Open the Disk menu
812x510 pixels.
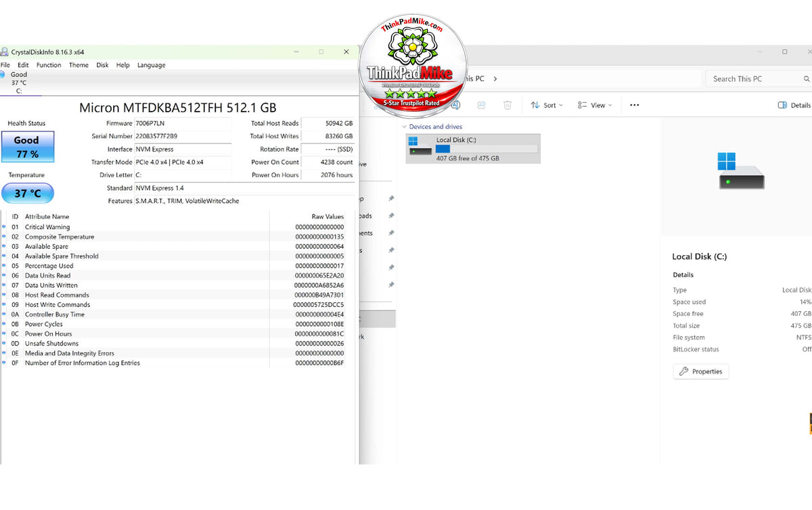(102, 65)
